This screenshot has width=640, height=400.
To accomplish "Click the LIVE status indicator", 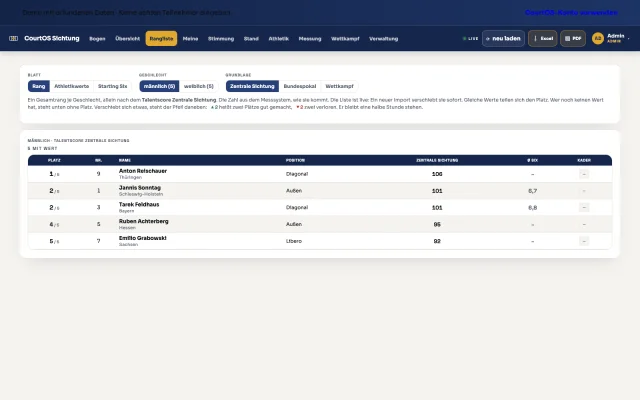I will 470,39.
